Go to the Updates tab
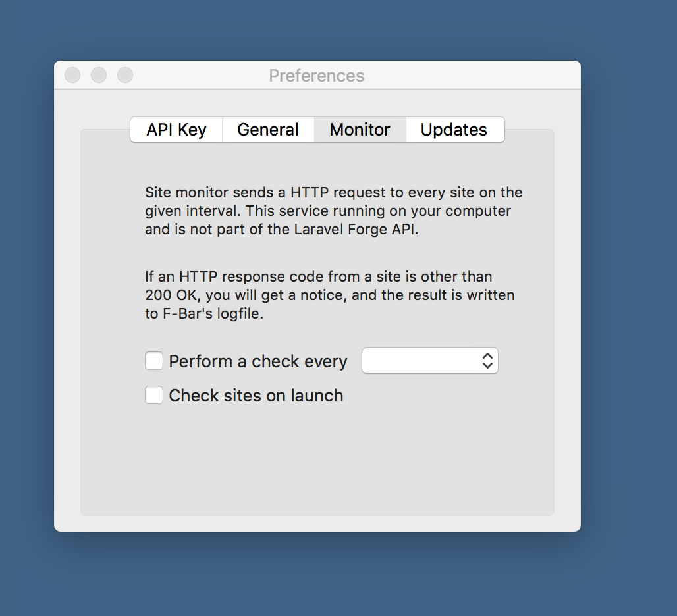Screen dimensions: 677x616 coord(455,130)
